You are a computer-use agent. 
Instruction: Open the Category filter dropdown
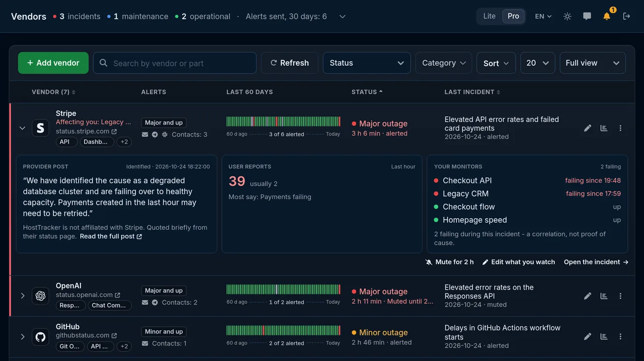tap(444, 63)
